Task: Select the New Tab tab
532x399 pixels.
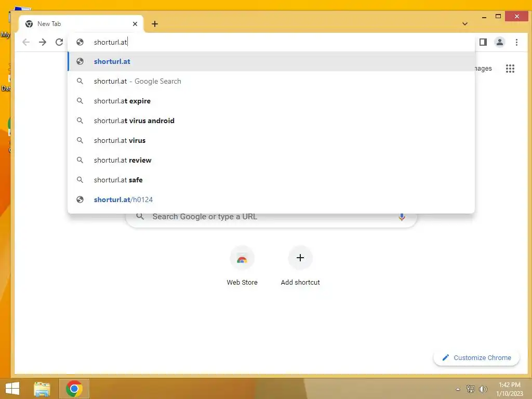Action: click(x=81, y=24)
